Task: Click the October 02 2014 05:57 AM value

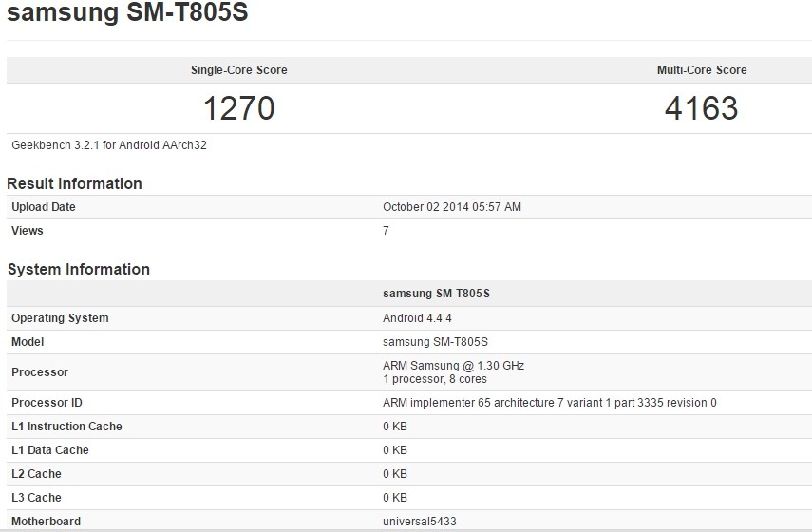Action: point(451,207)
